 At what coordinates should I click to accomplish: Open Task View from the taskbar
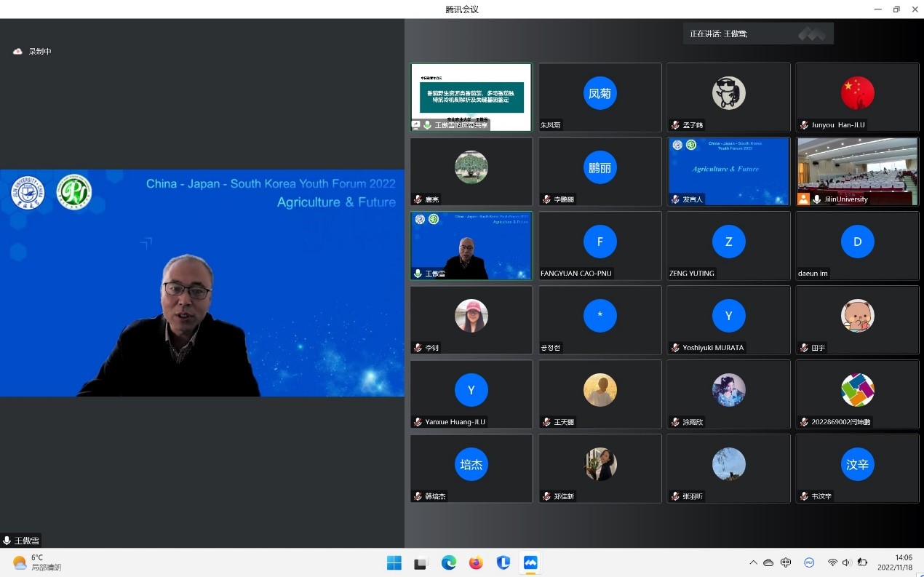pyautogui.click(x=421, y=562)
